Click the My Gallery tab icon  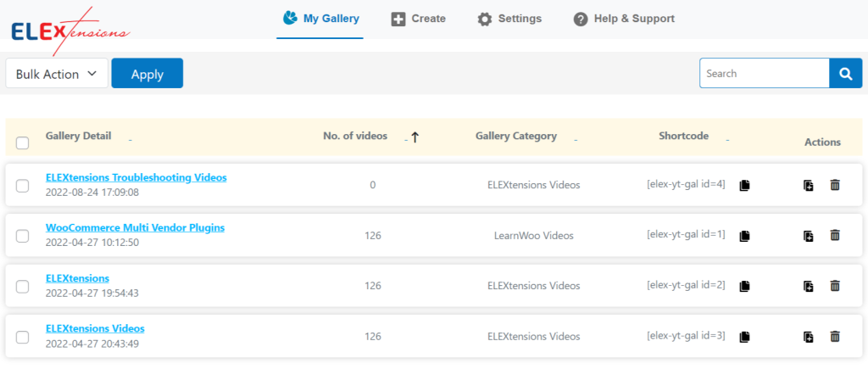pos(290,19)
